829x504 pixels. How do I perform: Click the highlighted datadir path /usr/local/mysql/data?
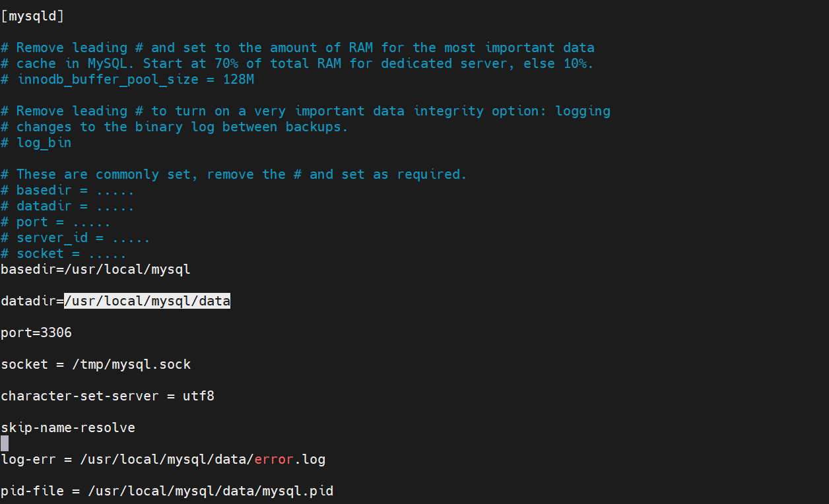(147, 301)
